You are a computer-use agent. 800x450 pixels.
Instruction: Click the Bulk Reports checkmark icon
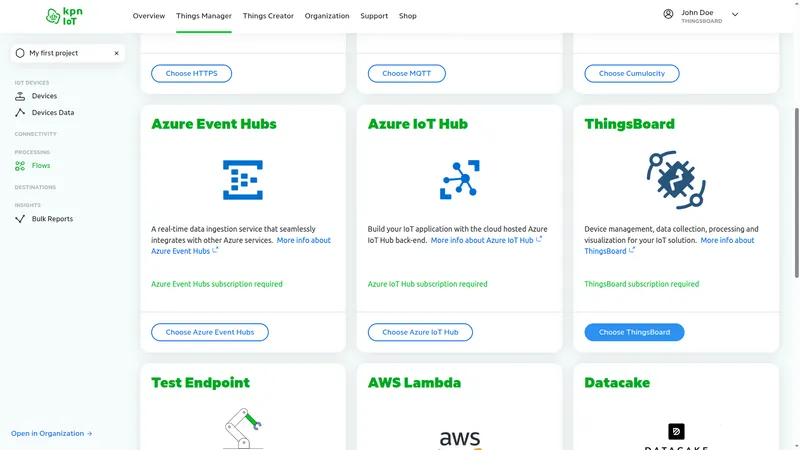click(x=20, y=219)
